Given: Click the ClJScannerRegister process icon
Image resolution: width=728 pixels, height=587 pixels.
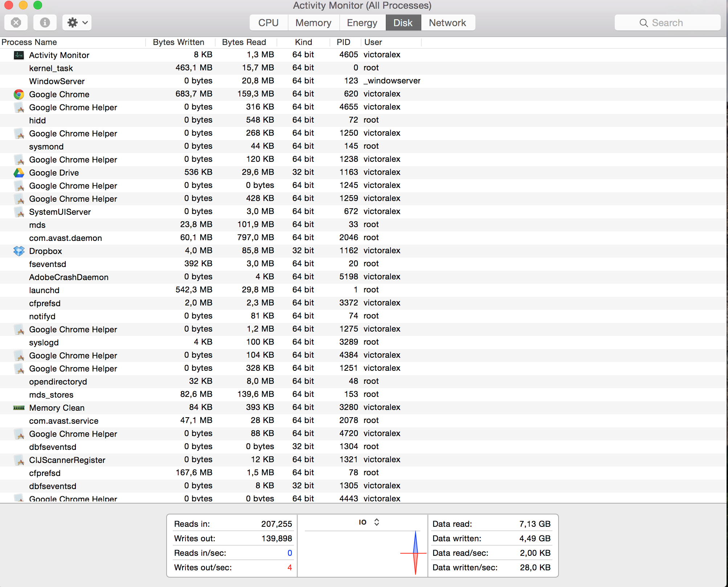Looking at the screenshot, I should click(x=19, y=460).
